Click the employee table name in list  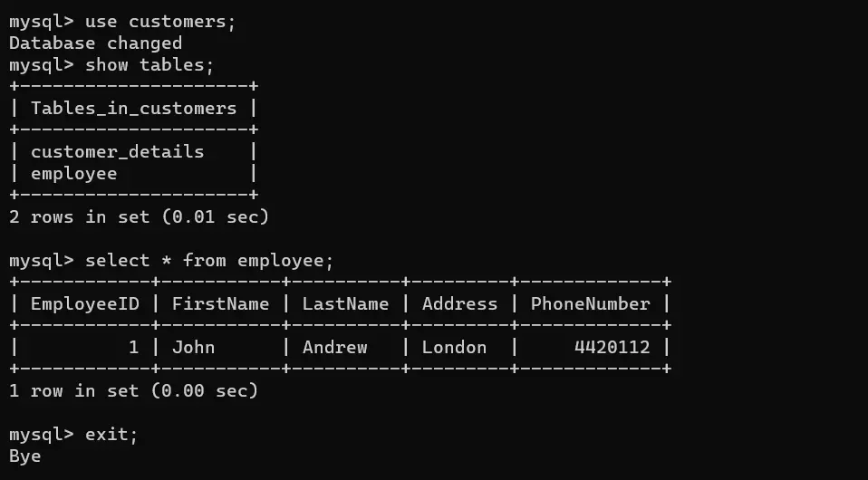coord(73,174)
